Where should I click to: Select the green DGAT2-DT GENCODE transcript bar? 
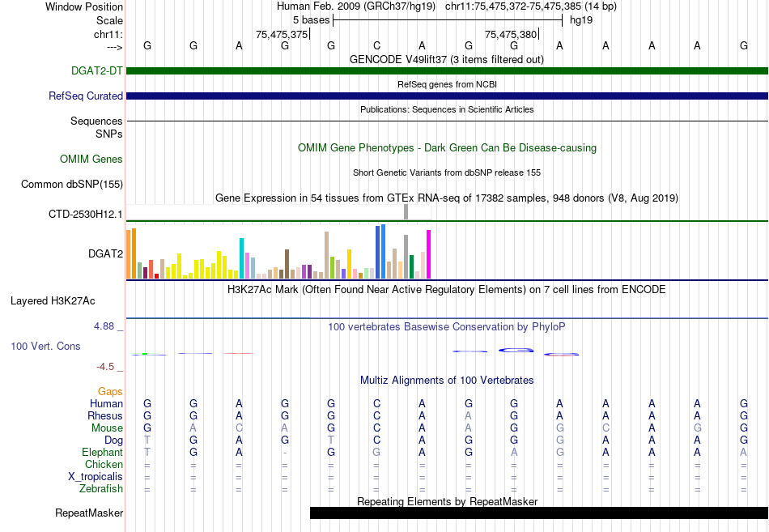(447, 70)
